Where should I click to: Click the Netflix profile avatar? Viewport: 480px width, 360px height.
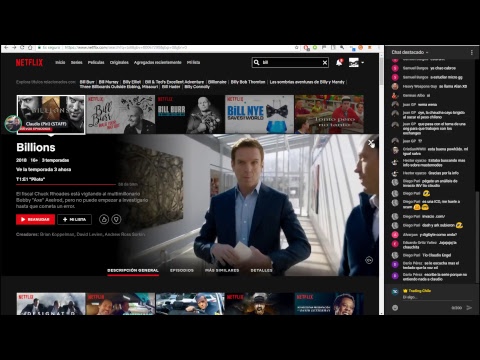point(354,62)
